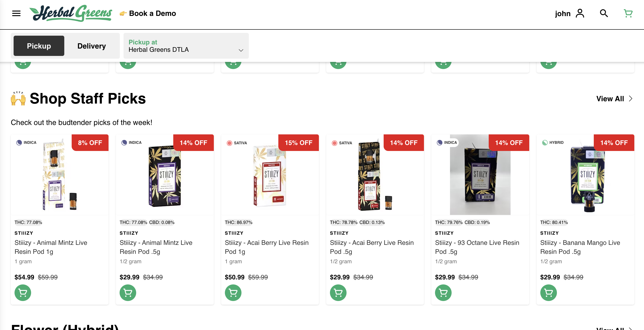The image size is (644, 330).
Task: Click Shop Staff Picks heading
Action: tap(78, 98)
